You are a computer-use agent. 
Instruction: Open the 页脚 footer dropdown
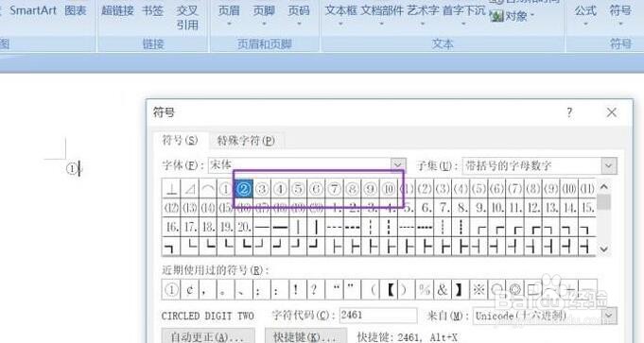pyautogui.click(x=264, y=15)
